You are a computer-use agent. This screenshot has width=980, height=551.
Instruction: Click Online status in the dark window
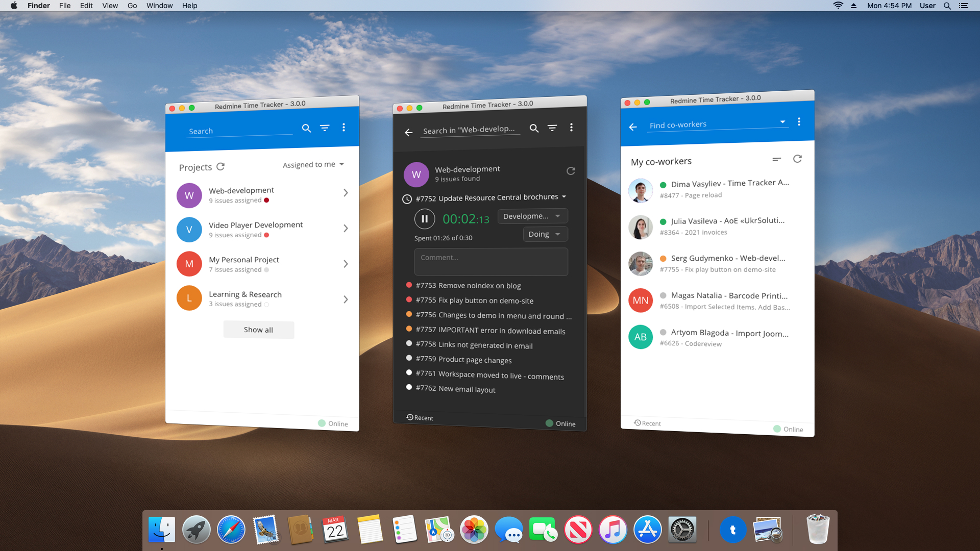click(560, 423)
